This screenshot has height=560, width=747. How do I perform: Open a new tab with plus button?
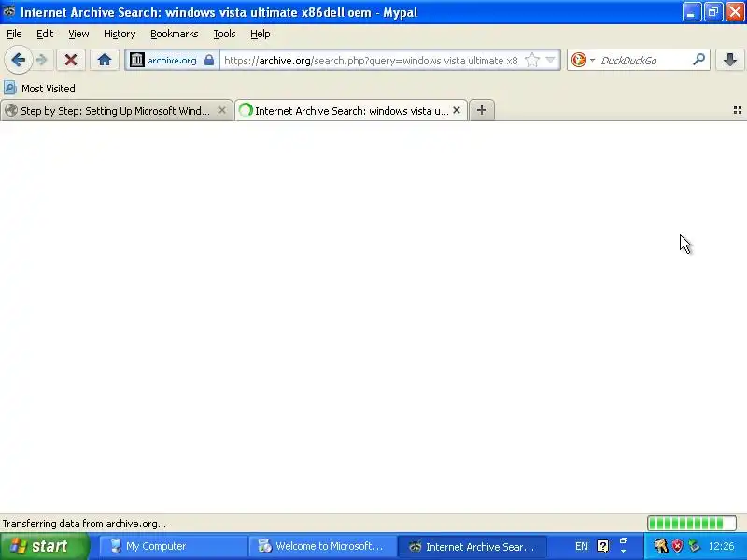(x=482, y=110)
